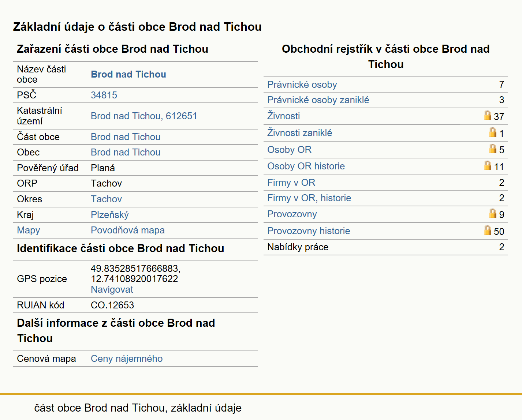Open the Povodňová mapa link

[x=128, y=230]
